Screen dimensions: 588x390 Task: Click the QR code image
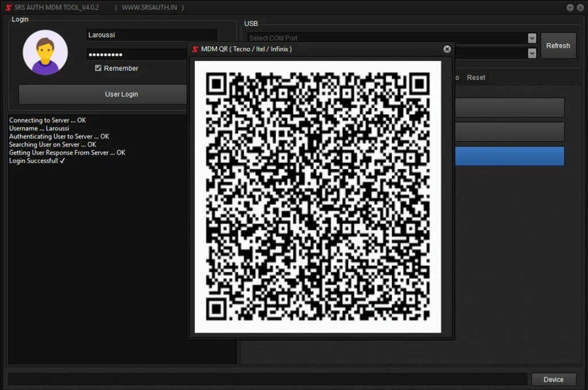318,197
